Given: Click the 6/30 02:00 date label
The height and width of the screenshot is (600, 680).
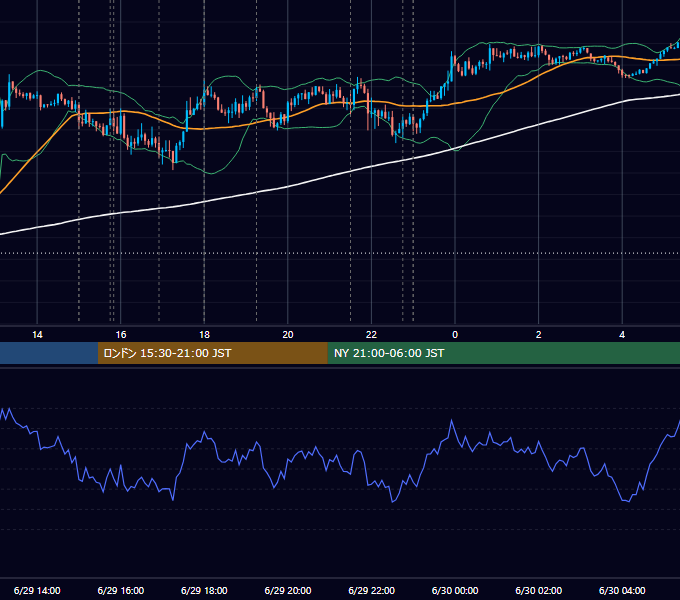Looking at the screenshot, I should (538, 590).
